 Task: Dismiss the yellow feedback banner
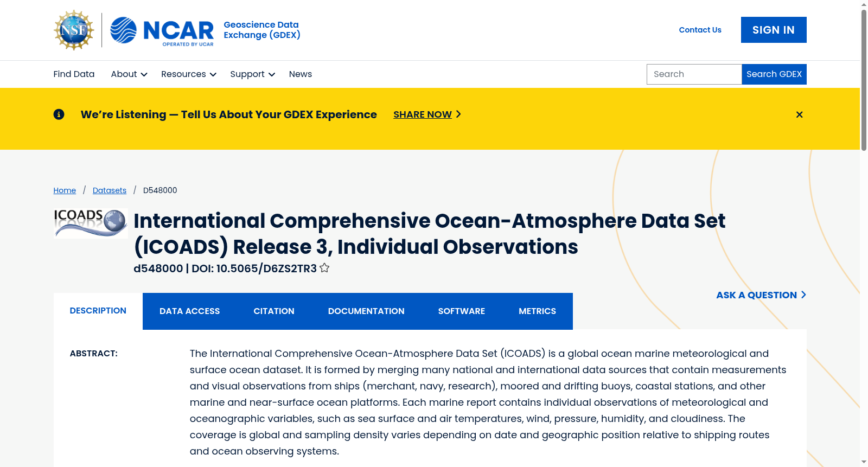pyautogui.click(x=799, y=114)
